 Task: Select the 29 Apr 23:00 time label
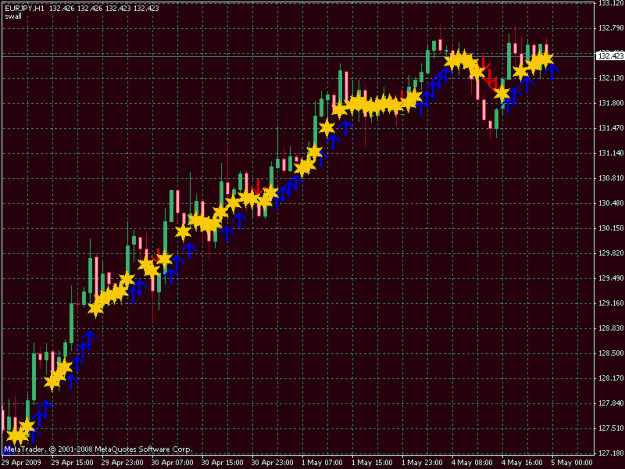(122, 463)
